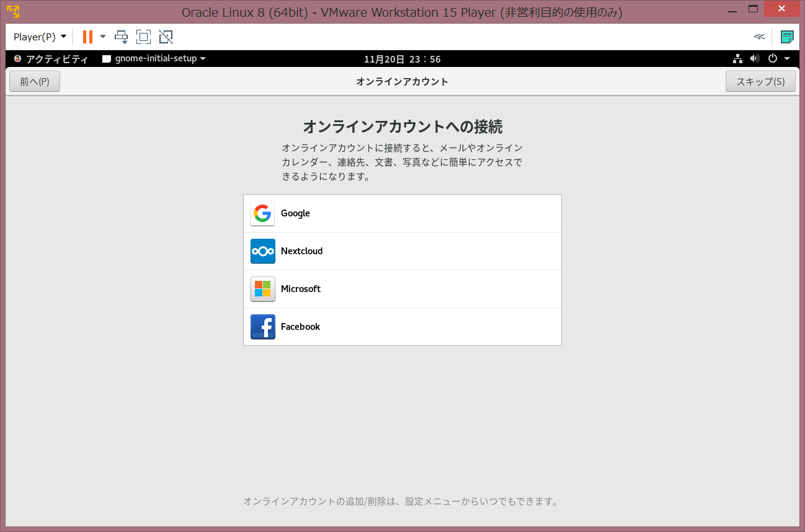Maximize the VMware Player window
This screenshot has width=805, height=532.
click(x=754, y=9)
